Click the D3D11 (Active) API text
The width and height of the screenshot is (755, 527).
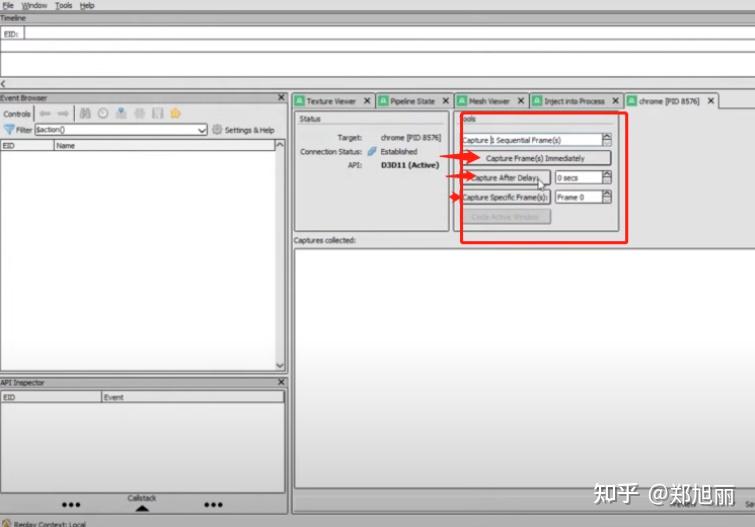(410, 165)
